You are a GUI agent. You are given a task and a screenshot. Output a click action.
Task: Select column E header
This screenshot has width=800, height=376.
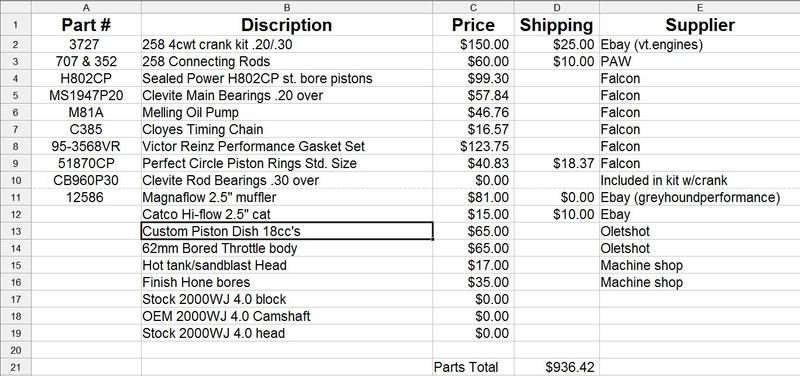pos(699,7)
